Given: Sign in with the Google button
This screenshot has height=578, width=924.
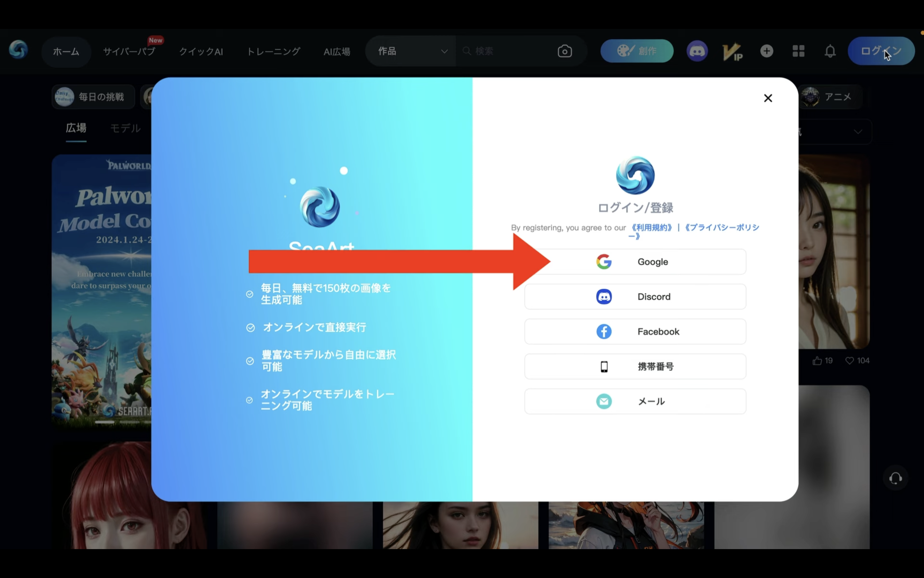Looking at the screenshot, I should tap(635, 262).
